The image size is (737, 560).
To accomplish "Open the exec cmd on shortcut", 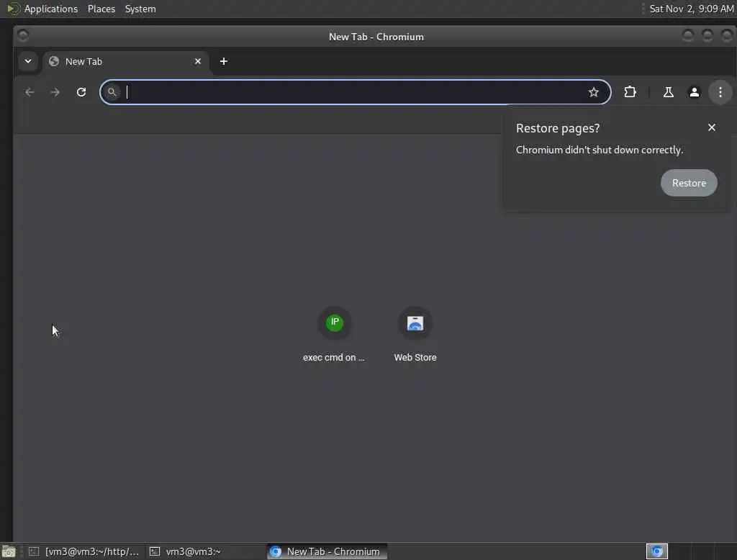I will click(x=334, y=335).
